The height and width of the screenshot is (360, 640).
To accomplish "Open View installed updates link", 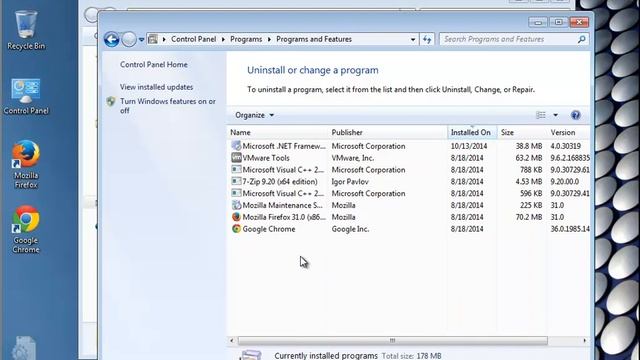I will click(x=156, y=87).
